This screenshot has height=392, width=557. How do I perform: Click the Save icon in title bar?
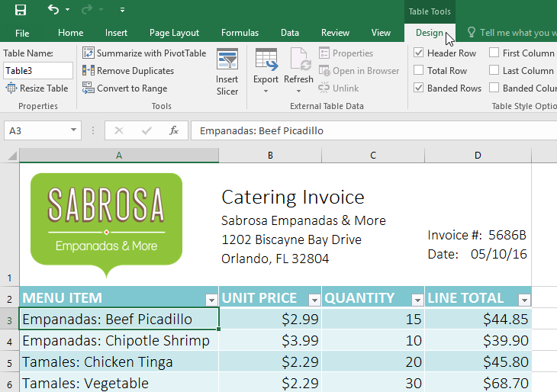(x=21, y=10)
